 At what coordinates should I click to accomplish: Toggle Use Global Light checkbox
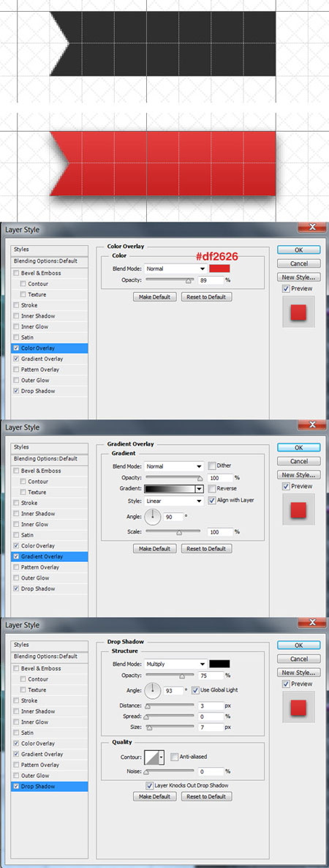[x=195, y=689]
